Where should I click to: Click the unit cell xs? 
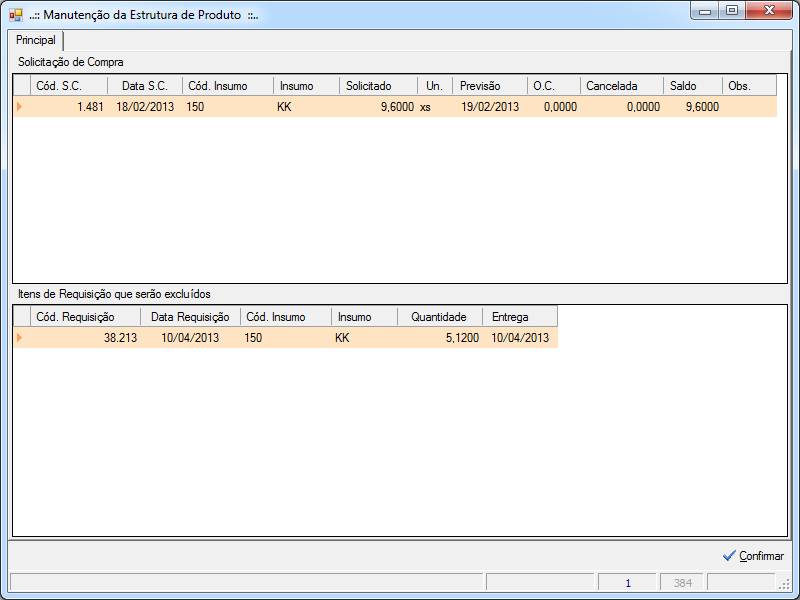(x=435, y=107)
